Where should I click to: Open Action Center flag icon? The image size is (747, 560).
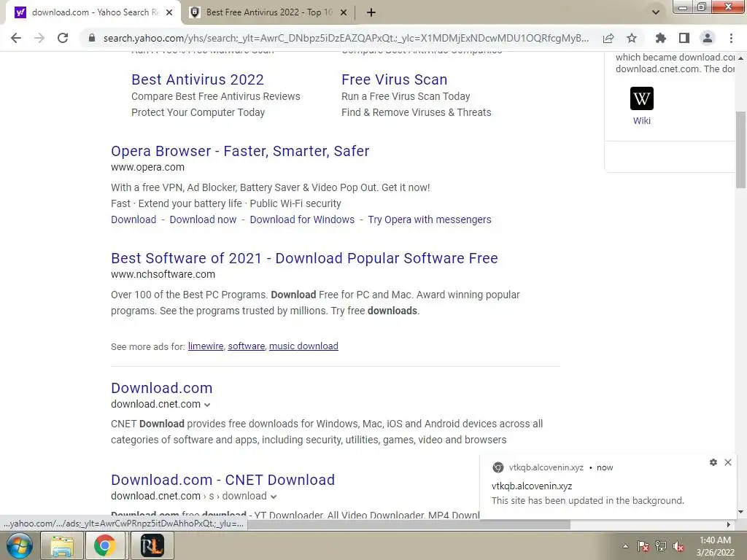pyautogui.click(x=643, y=546)
